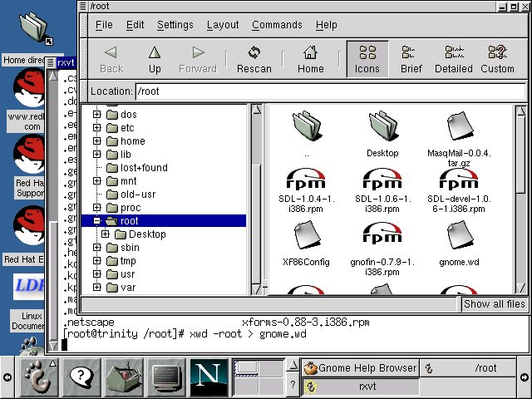Viewport: 532px width, 399px height.
Task: Switch to rxvt task in tasklist
Action: (x=361, y=387)
